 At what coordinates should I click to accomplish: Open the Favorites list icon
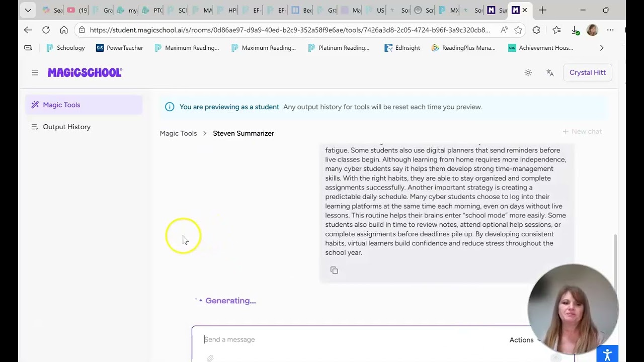click(x=556, y=30)
